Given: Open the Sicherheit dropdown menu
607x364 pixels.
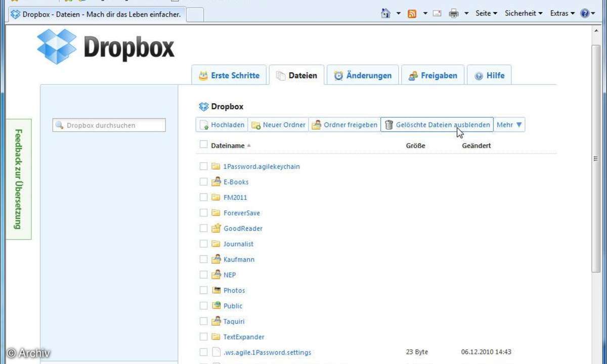Looking at the screenshot, I should (x=524, y=14).
